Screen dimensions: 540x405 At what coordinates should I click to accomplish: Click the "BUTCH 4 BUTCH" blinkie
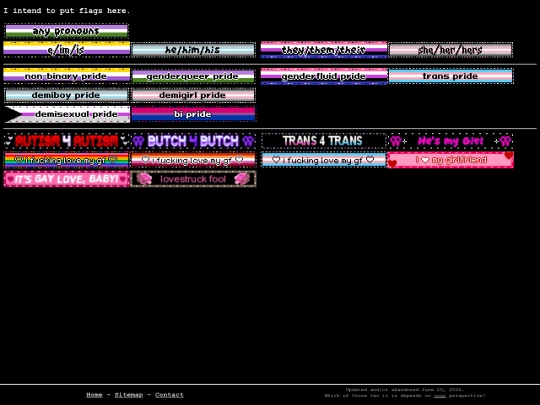click(193, 141)
